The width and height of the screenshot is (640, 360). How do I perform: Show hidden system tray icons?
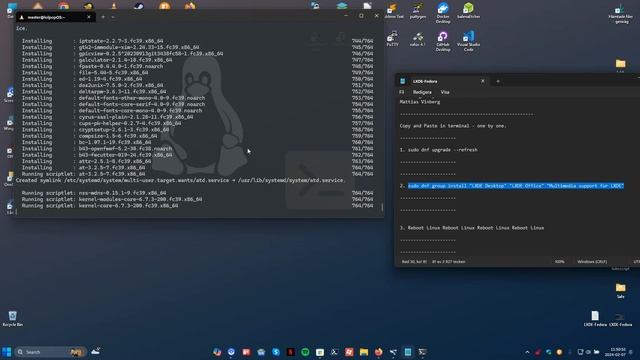pos(527,352)
